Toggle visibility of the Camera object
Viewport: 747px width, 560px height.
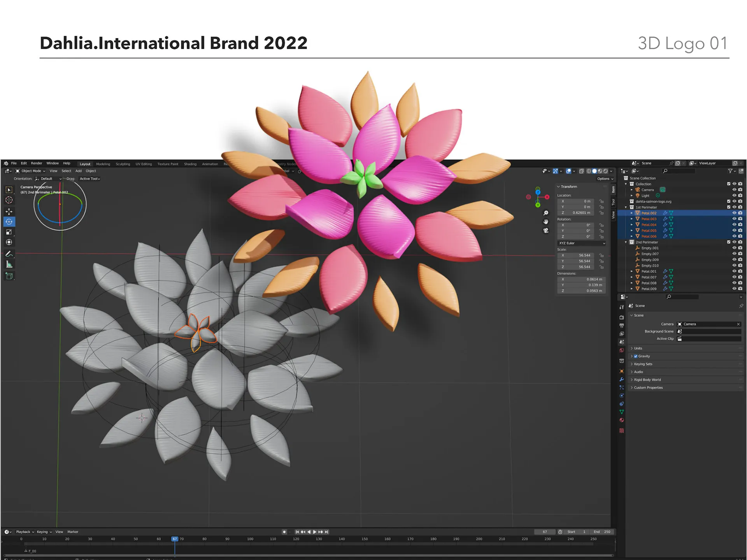(735, 190)
